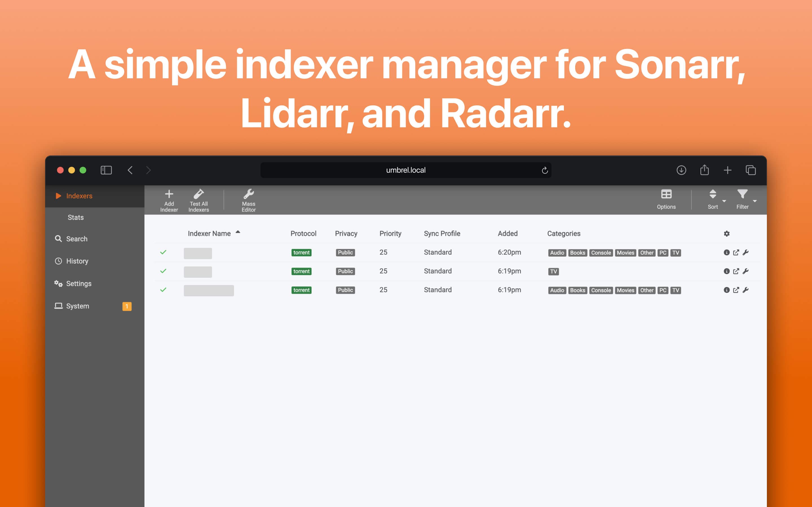Viewport: 812px width, 507px height.
Task: Click the external link icon on third row
Action: pos(735,290)
